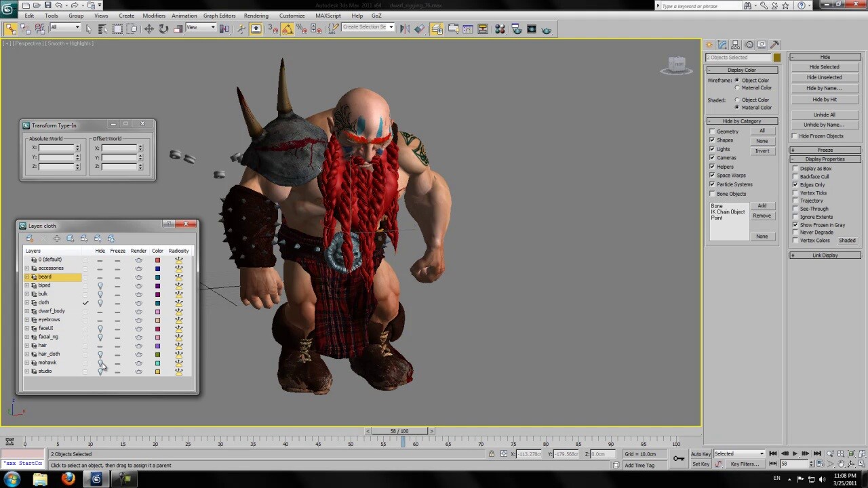The image size is (868, 488).
Task: Click Create New Layer in the Layer dialog
Action: point(29,238)
